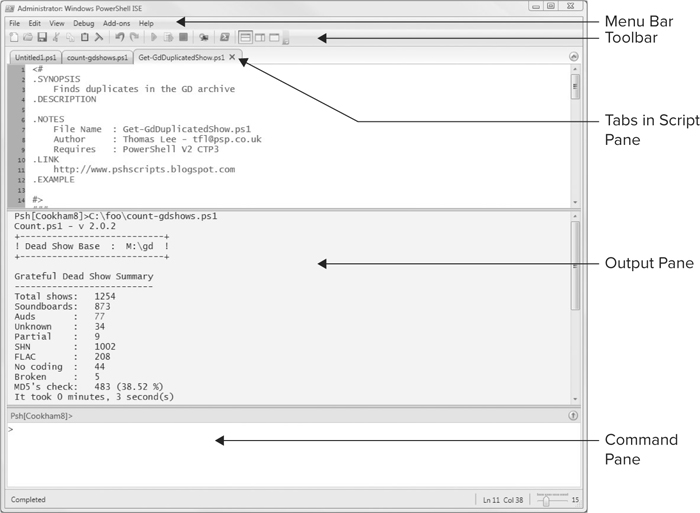
Task: Click line number 14 in gutter
Action: point(21,200)
